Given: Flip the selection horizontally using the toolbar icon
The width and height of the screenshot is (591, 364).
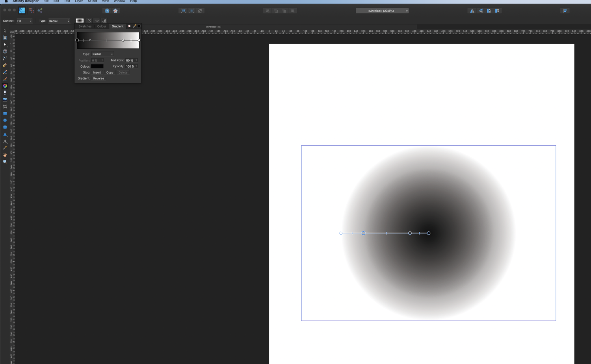Looking at the screenshot, I should point(472,11).
